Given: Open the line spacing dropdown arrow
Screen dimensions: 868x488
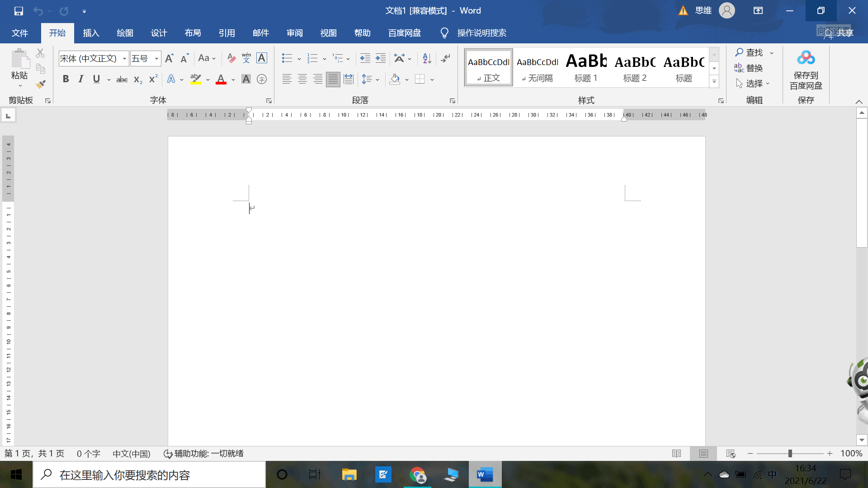Looking at the screenshot, I should point(377,80).
